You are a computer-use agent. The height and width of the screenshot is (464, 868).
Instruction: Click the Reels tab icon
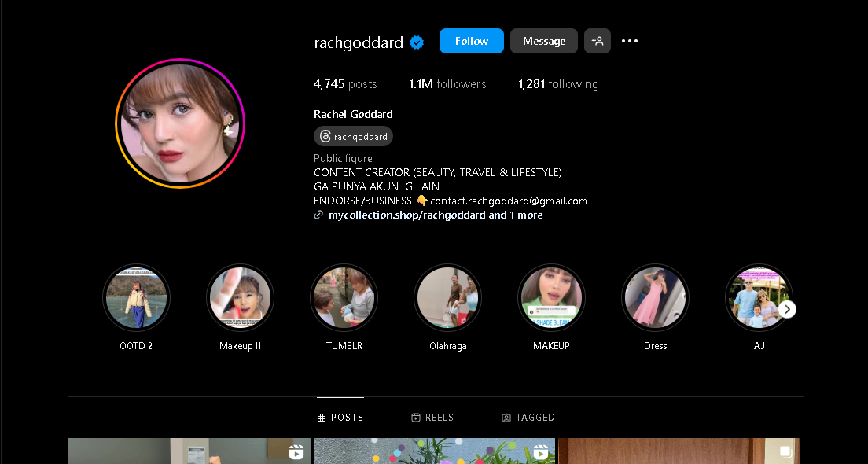pos(416,418)
